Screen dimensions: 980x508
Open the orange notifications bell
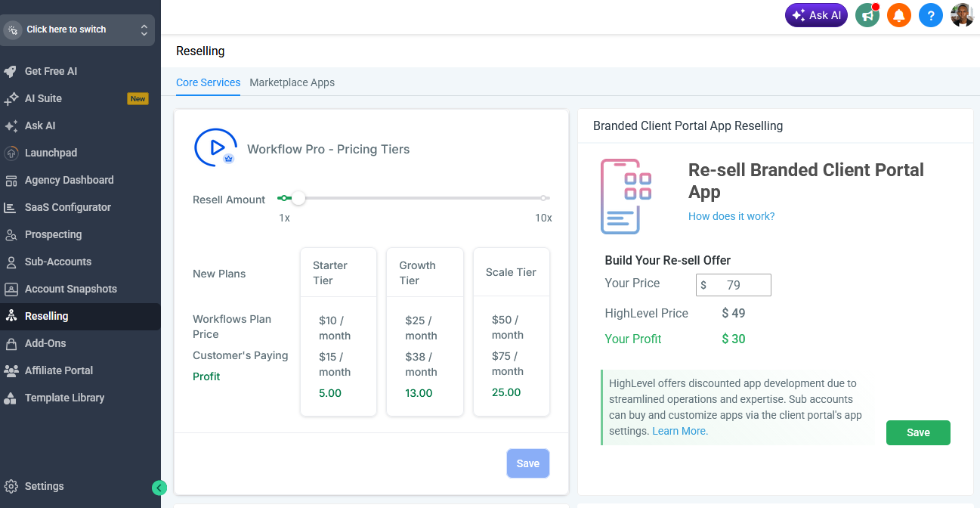tap(899, 15)
